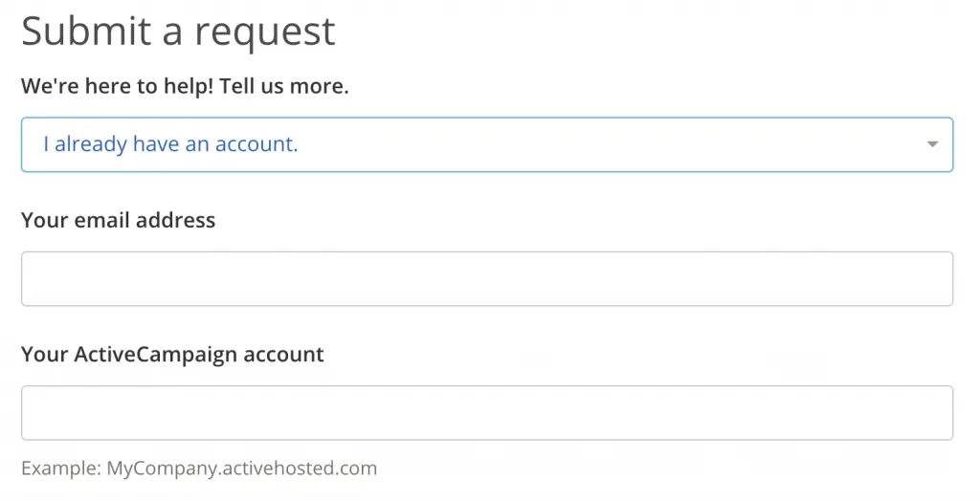
Task: Click the "I already have an account." selected text
Action: point(170,144)
